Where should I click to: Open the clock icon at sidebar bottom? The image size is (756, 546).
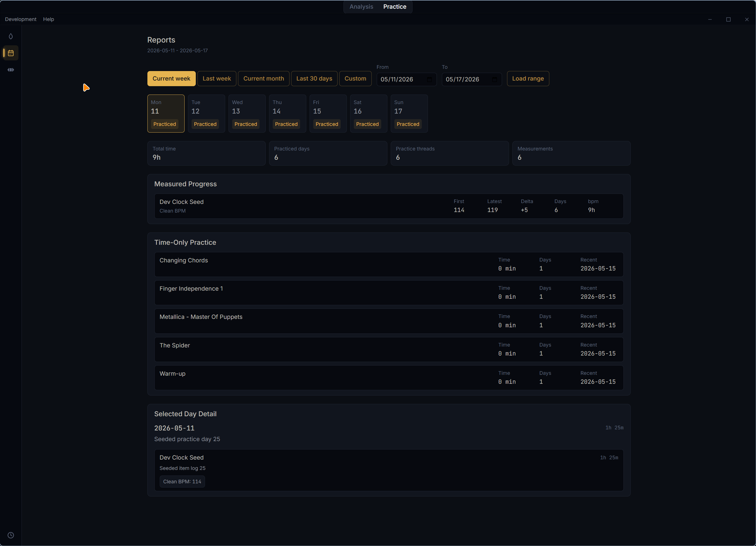11,535
